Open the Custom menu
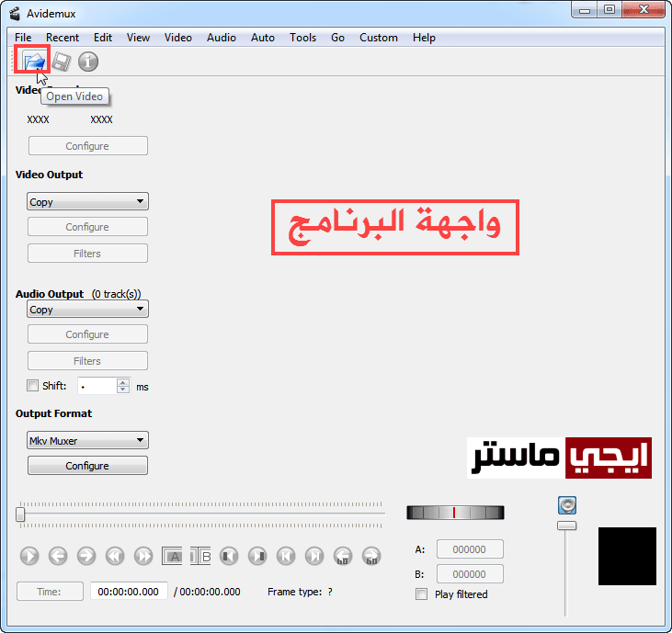 pyautogui.click(x=379, y=38)
